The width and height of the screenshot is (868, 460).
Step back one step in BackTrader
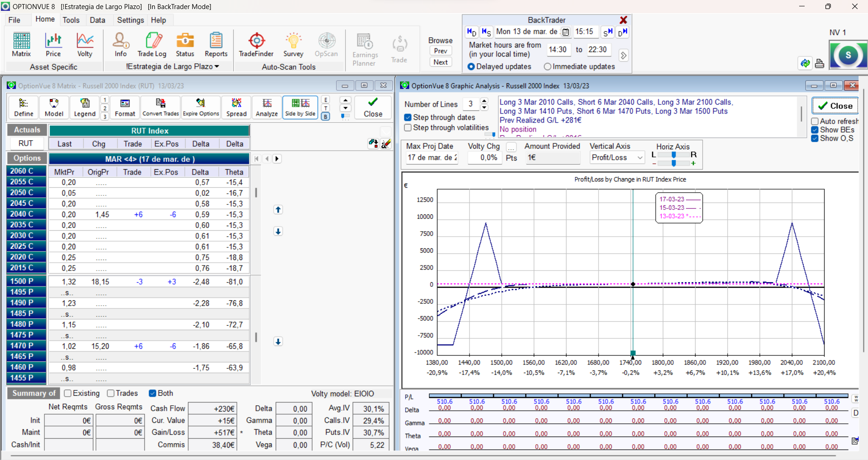pos(486,32)
